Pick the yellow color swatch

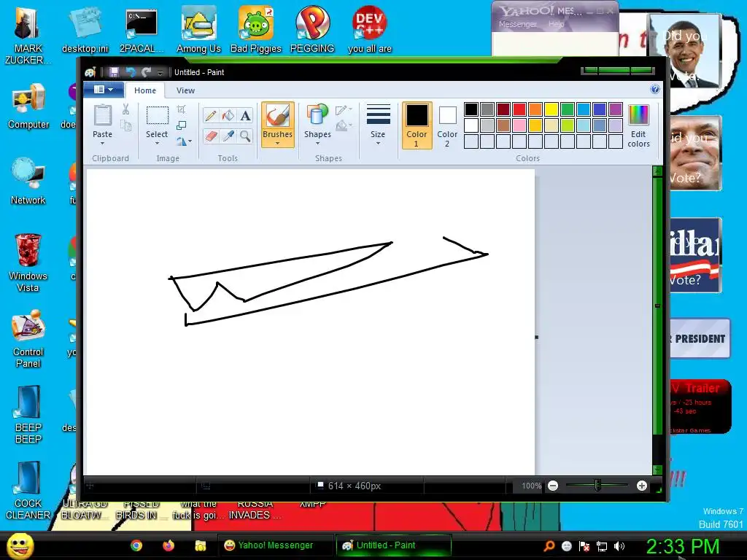pos(551,109)
